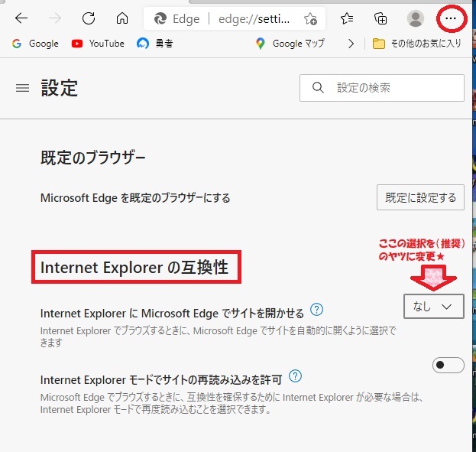Viewport: 476px width, 452px height.
Task: Open the Collections icon
Action: (380, 18)
